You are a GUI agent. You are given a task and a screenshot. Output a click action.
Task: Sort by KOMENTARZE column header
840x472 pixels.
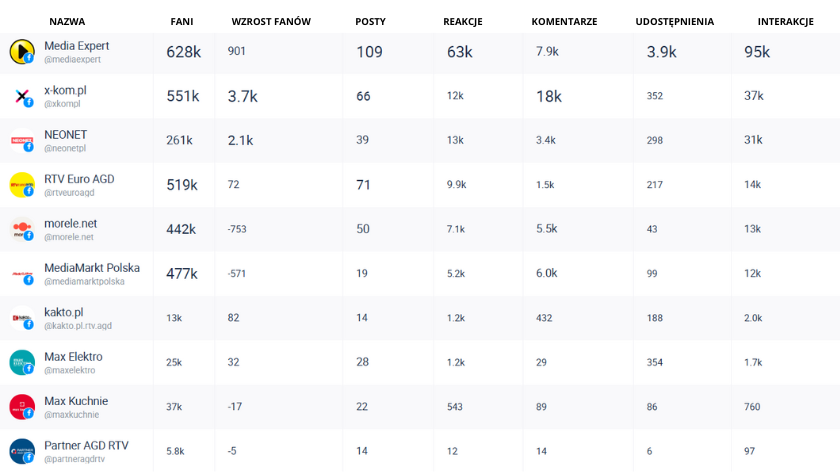click(x=565, y=21)
